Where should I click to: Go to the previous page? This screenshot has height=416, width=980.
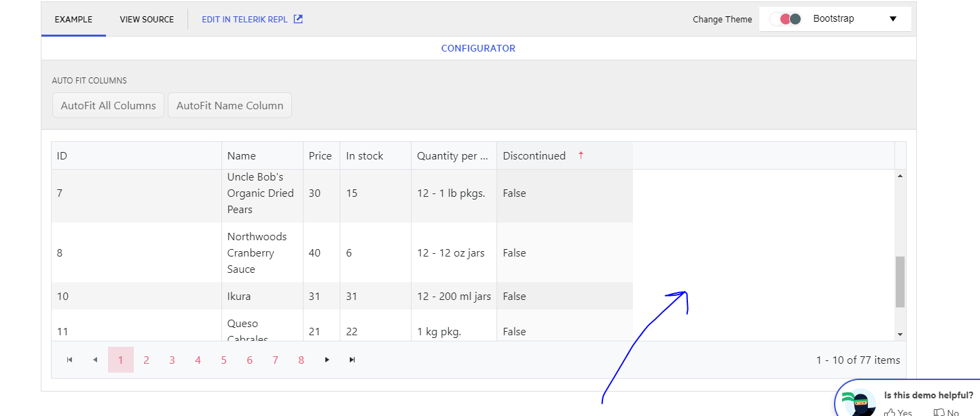(95, 360)
